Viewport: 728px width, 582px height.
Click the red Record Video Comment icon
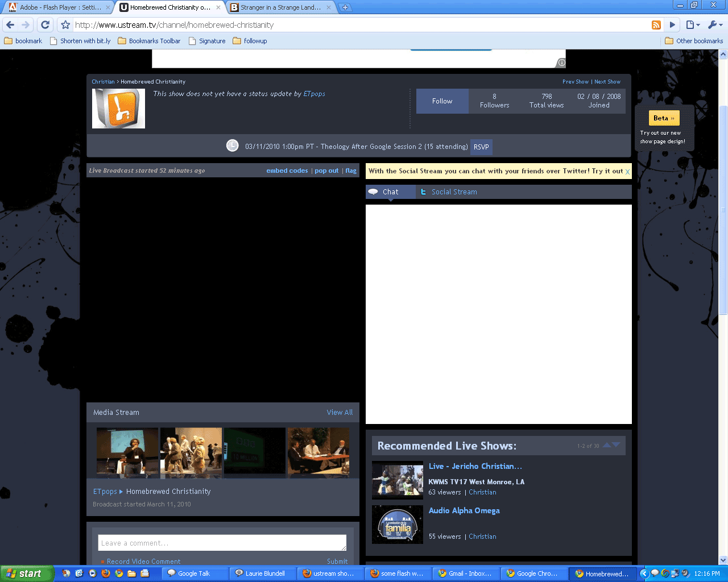click(x=102, y=562)
